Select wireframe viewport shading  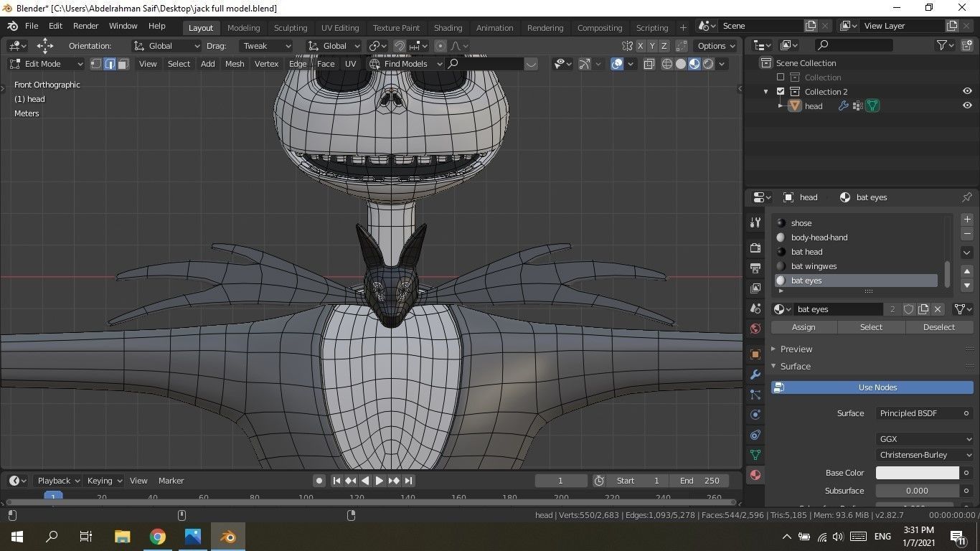[x=667, y=64]
